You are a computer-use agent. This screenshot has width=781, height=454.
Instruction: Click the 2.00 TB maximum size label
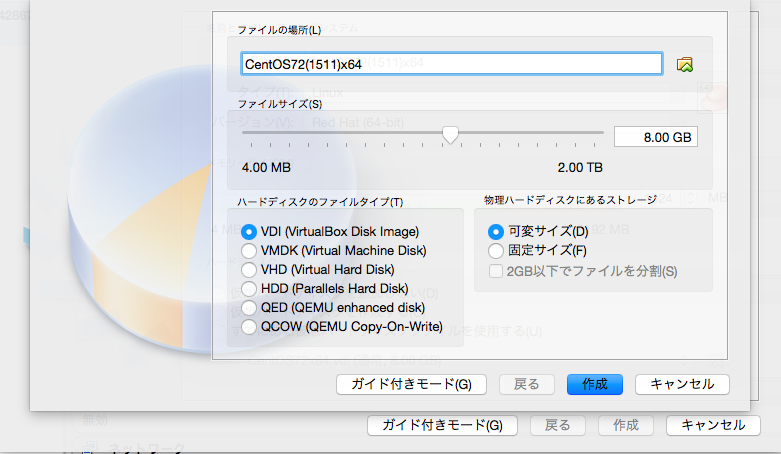pos(580,167)
